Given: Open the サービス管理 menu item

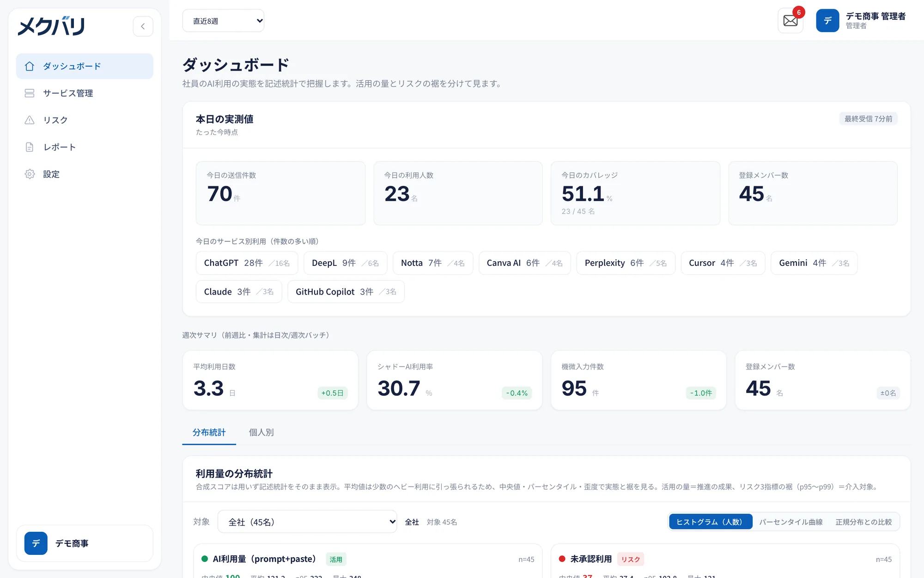Looking at the screenshot, I should tap(85, 93).
